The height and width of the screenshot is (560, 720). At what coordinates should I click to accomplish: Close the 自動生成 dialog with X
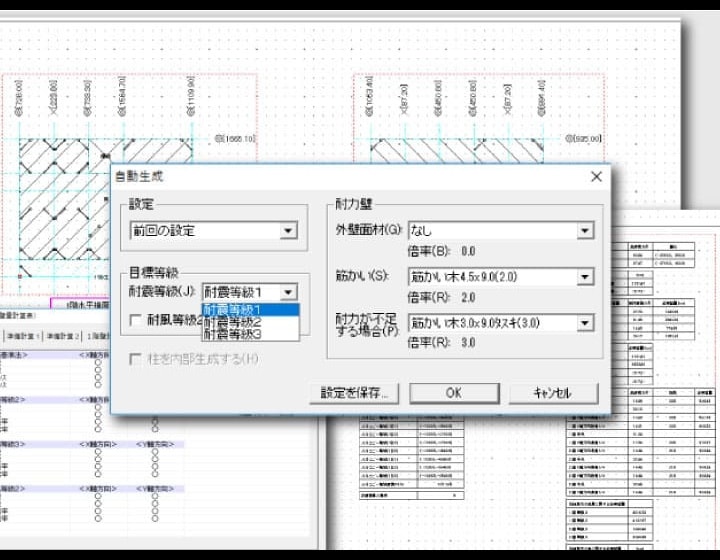(596, 176)
